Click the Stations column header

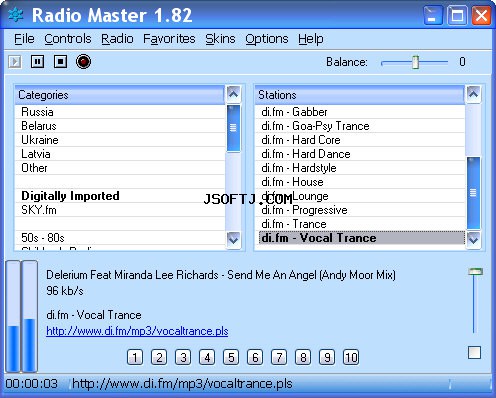(x=360, y=95)
